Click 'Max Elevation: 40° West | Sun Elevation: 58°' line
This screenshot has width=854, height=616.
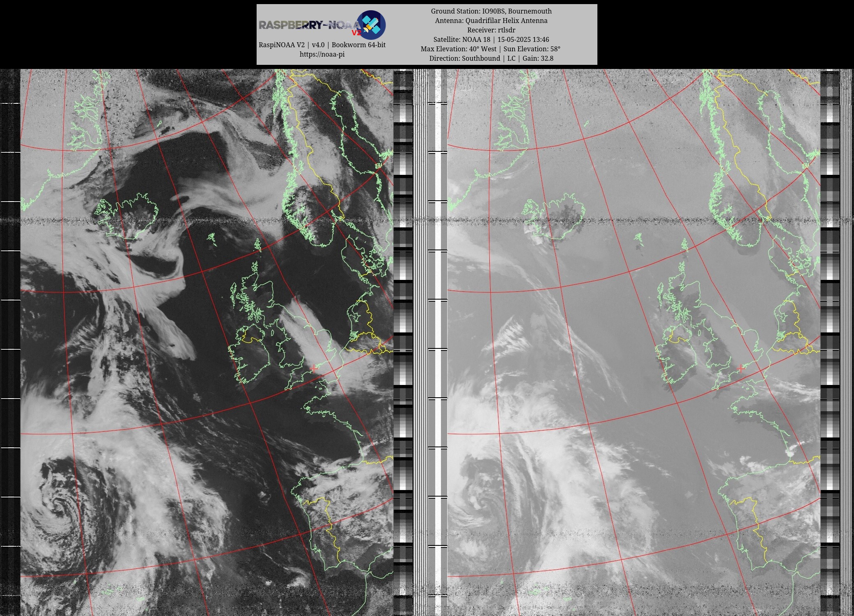point(491,49)
